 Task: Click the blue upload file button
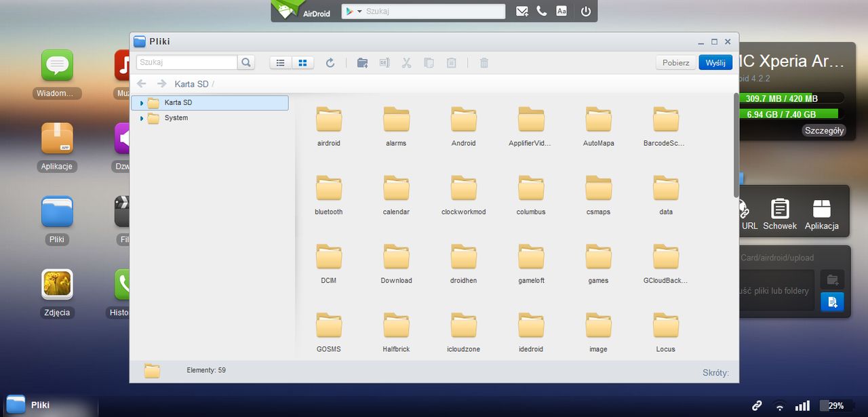pos(832,302)
